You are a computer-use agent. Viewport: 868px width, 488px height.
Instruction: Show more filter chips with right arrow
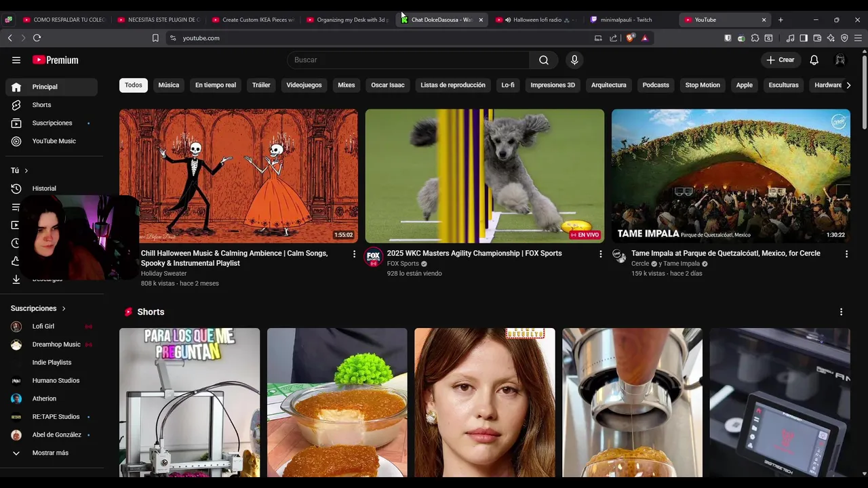(848, 85)
